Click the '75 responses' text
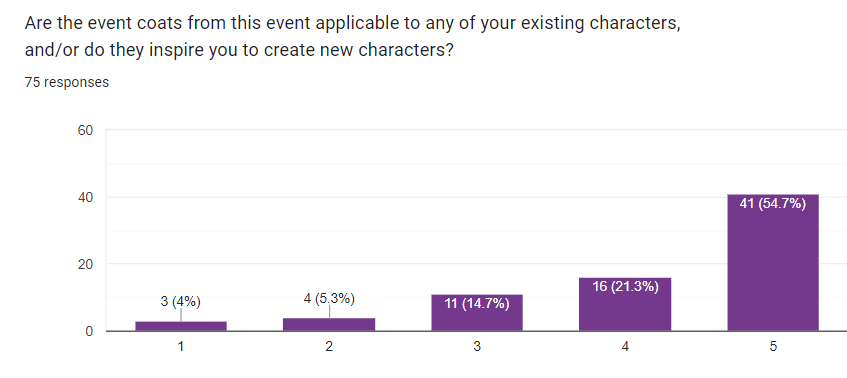The height and width of the screenshot is (378, 847). coord(66,82)
